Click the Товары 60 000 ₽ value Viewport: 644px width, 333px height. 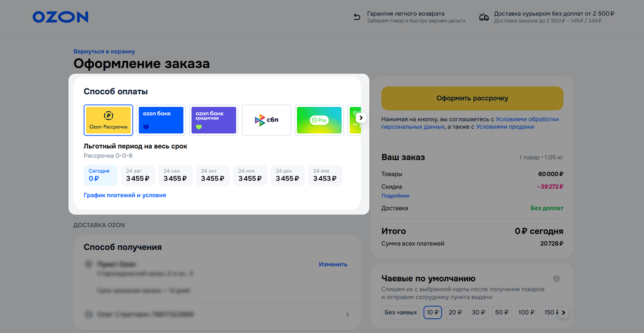(x=551, y=174)
